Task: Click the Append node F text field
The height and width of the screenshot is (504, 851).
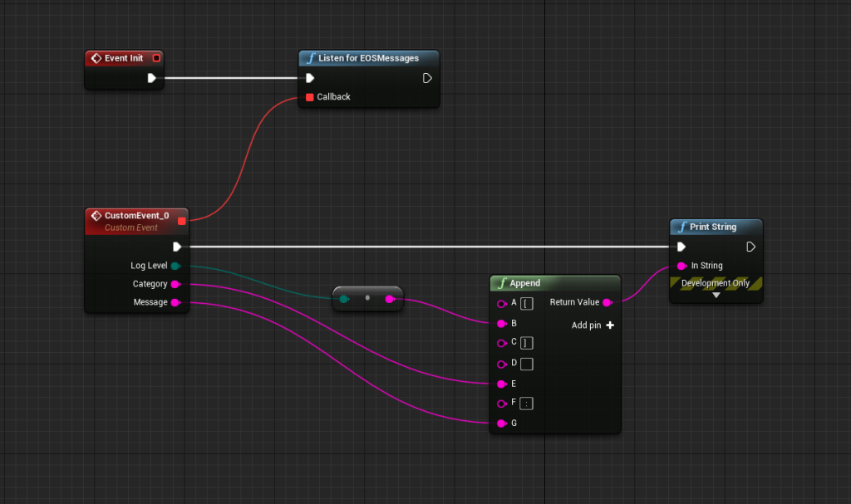Action: 526,404
